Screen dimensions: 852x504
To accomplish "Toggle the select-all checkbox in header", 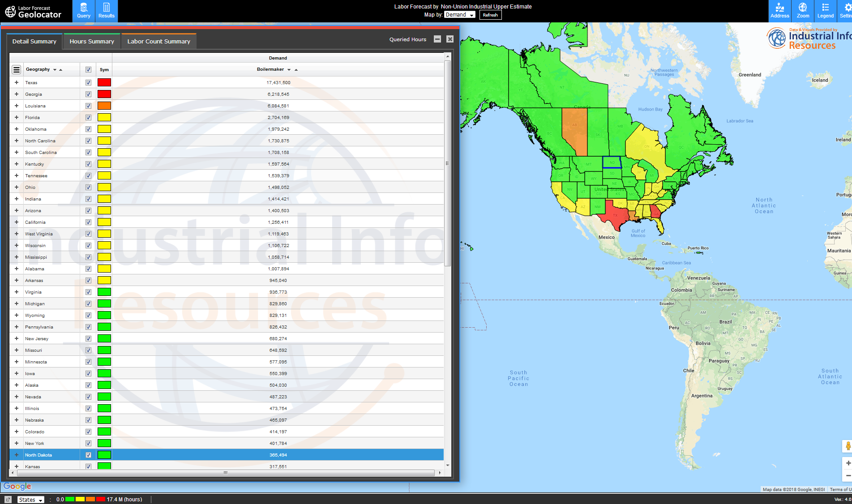I will [x=88, y=69].
